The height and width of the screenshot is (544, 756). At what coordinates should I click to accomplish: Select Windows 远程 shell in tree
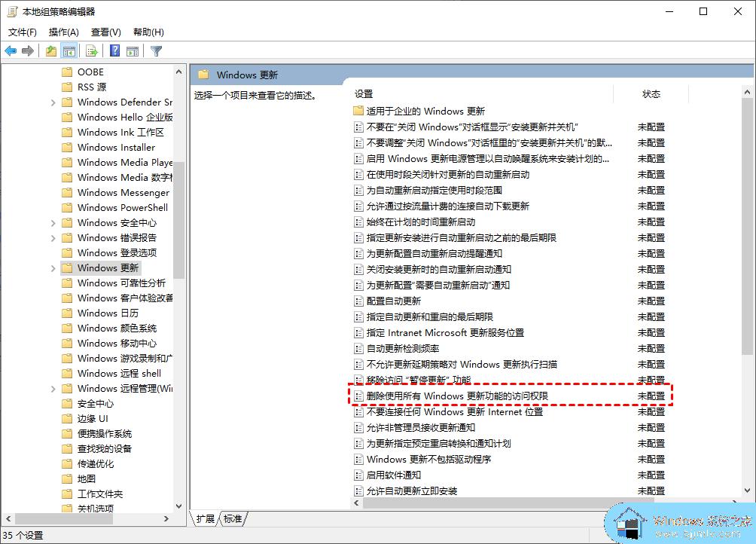click(119, 373)
